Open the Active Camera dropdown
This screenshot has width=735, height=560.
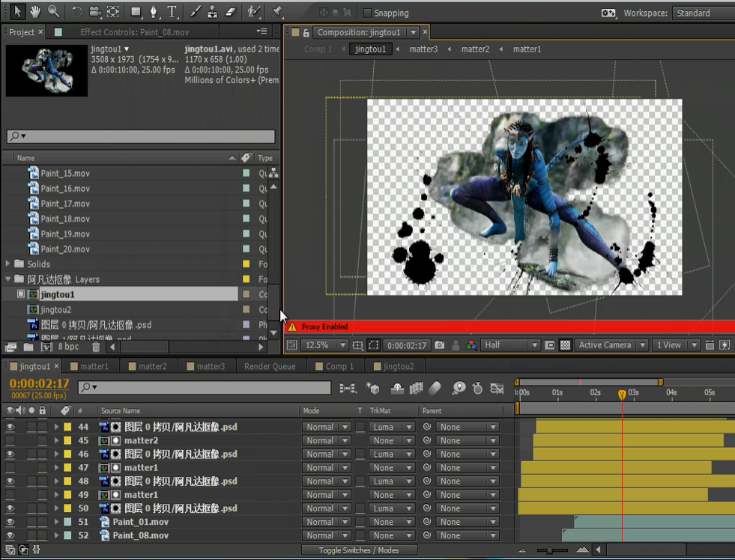coord(611,345)
